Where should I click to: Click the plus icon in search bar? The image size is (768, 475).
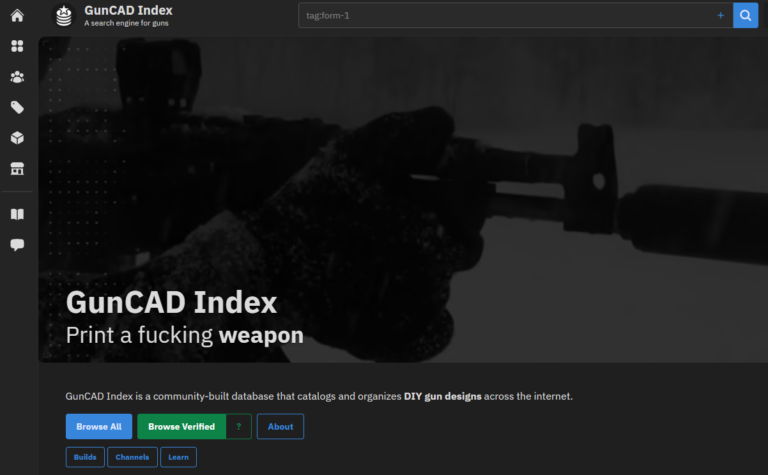(x=720, y=16)
